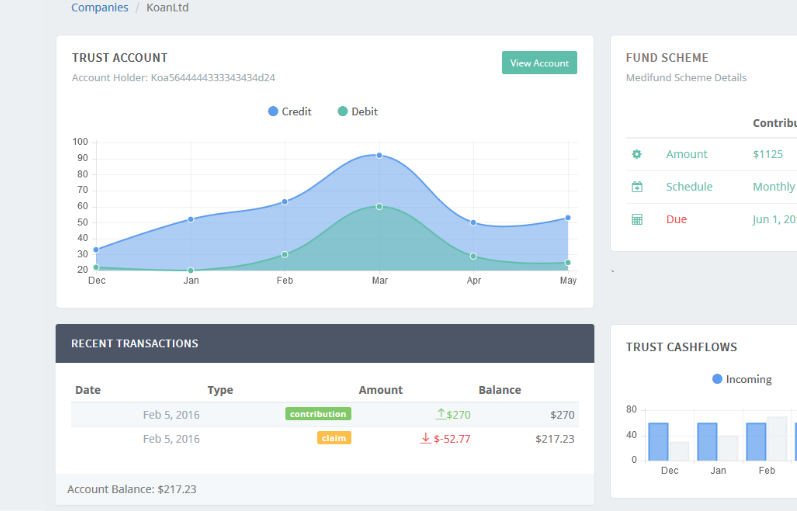Click the orange claim badge
The height and width of the screenshot is (511, 797).
point(334,438)
